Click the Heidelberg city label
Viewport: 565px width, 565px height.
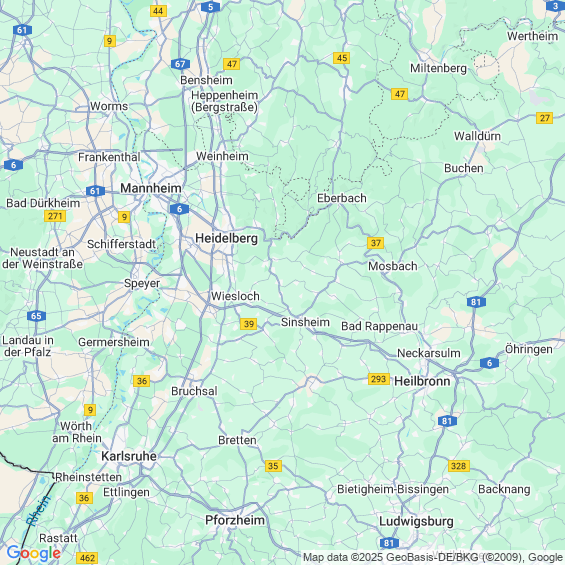click(226, 239)
